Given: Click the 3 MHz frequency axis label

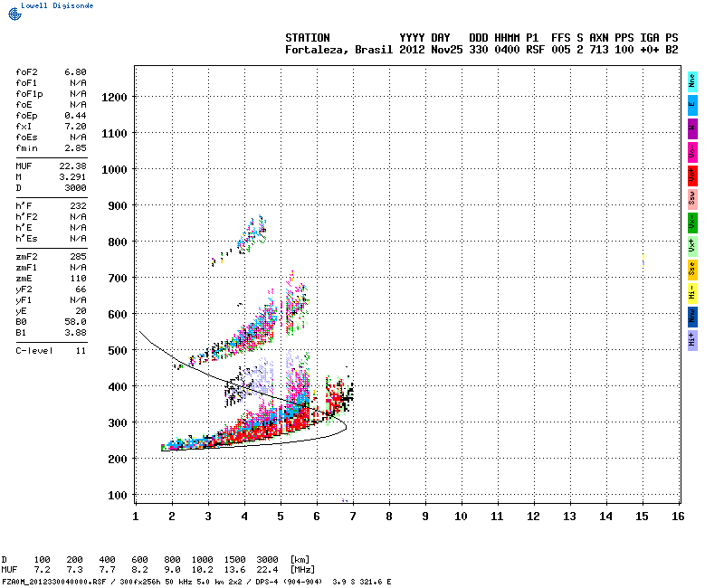Looking at the screenshot, I should tap(208, 517).
